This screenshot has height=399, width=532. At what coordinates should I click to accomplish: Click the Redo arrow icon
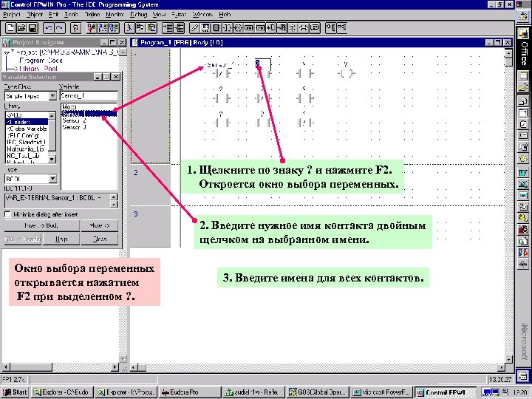click(60, 28)
